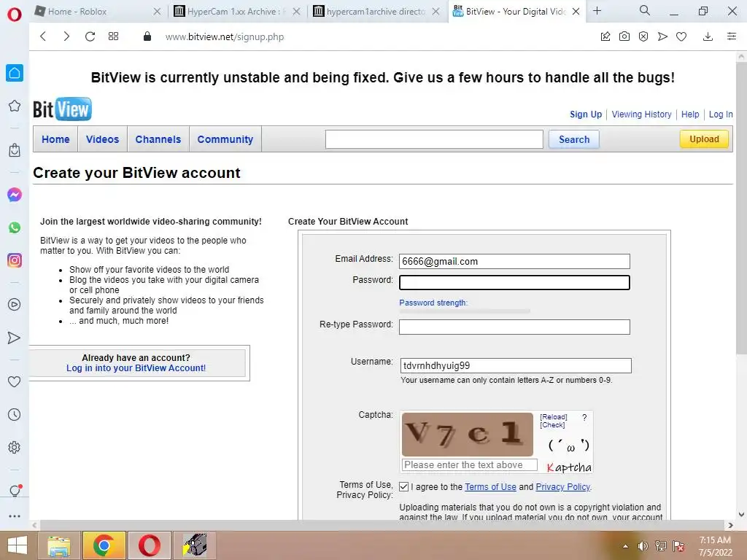The height and width of the screenshot is (560, 747).
Task: Open shopping bag icon in the sidebar
Action: 15,150
